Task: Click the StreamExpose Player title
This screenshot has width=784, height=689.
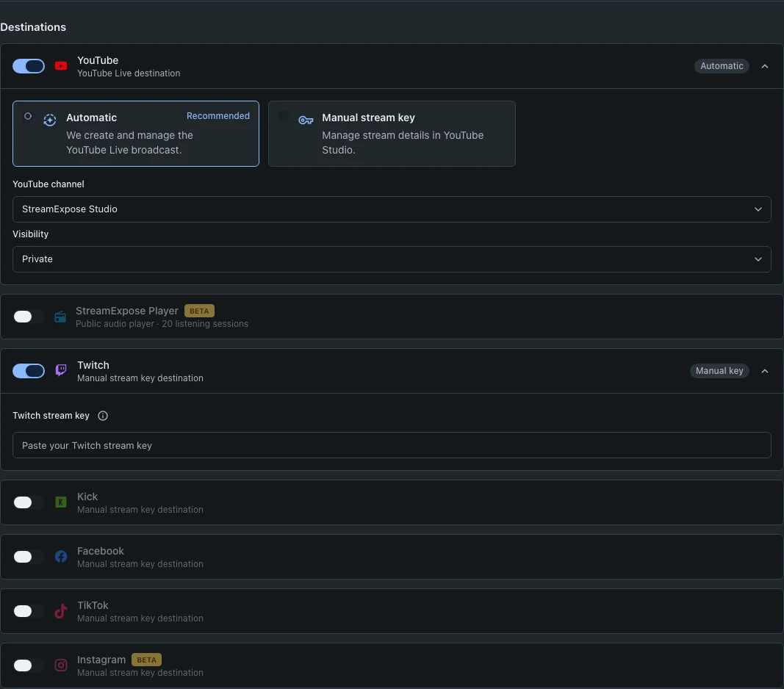Action: [x=127, y=311]
